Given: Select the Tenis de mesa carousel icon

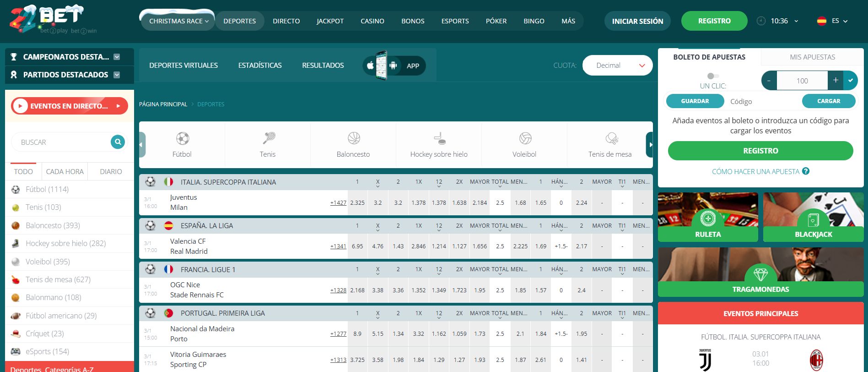Looking at the screenshot, I should pyautogui.click(x=611, y=138).
